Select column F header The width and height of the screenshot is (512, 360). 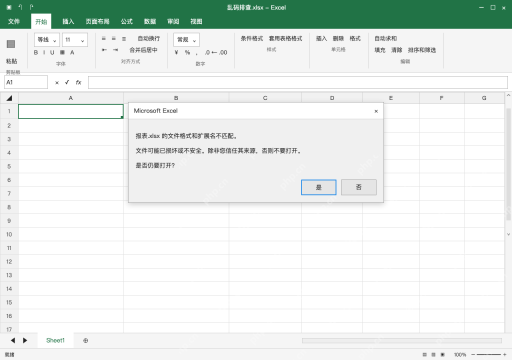click(442, 98)
